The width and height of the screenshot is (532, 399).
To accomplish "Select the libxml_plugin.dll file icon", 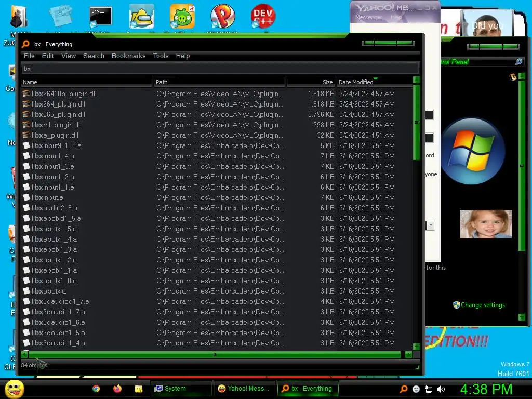I will click(x=26, y=125).
